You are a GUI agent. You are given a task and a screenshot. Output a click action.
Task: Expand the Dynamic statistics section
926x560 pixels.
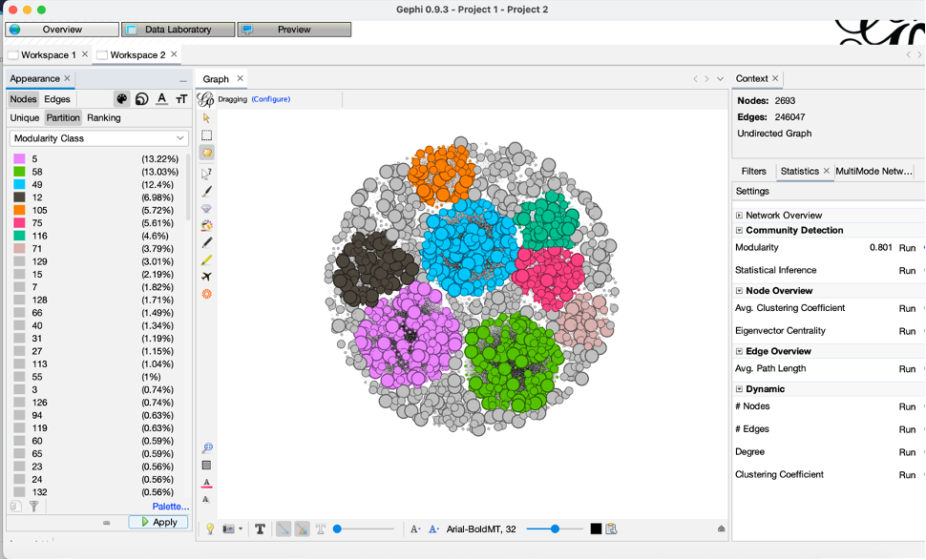pos(738,388)
